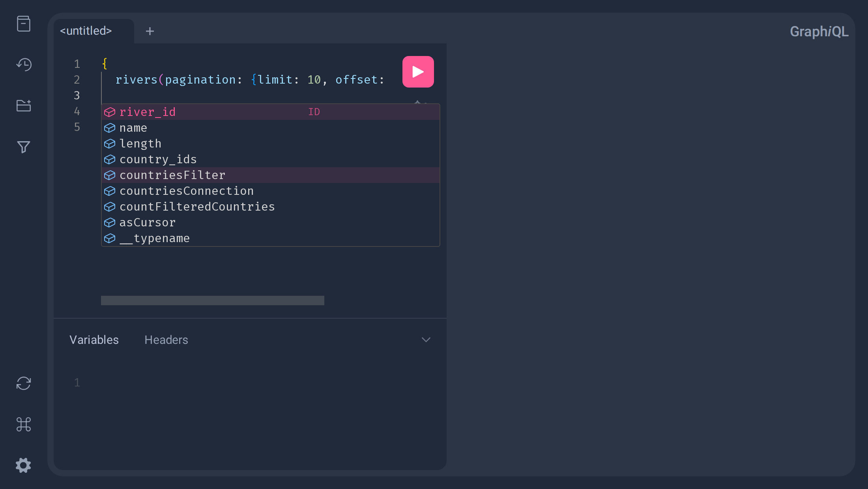
Task: Choose __typename autocomplete suggestion
Action: [271, 238]
